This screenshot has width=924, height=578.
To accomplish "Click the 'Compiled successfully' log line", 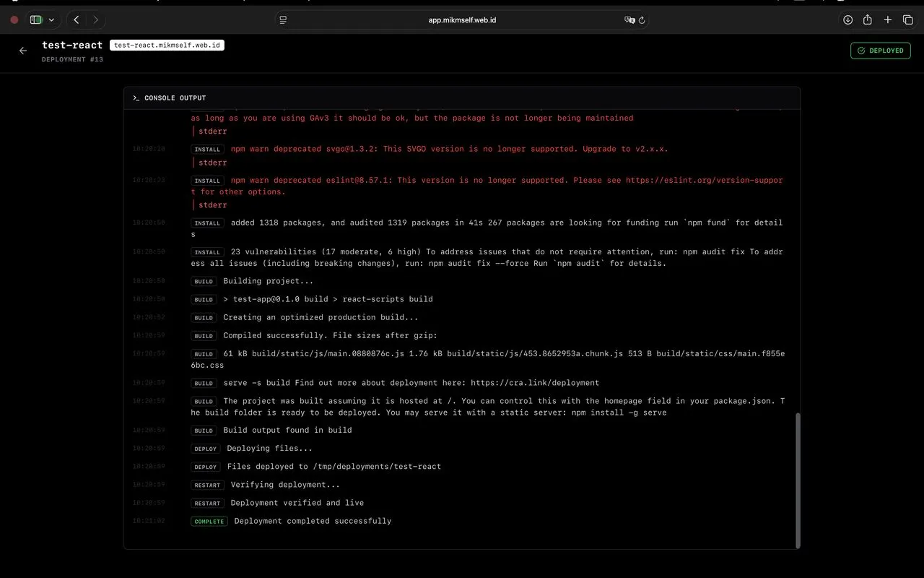I will [x=330, y=335].
